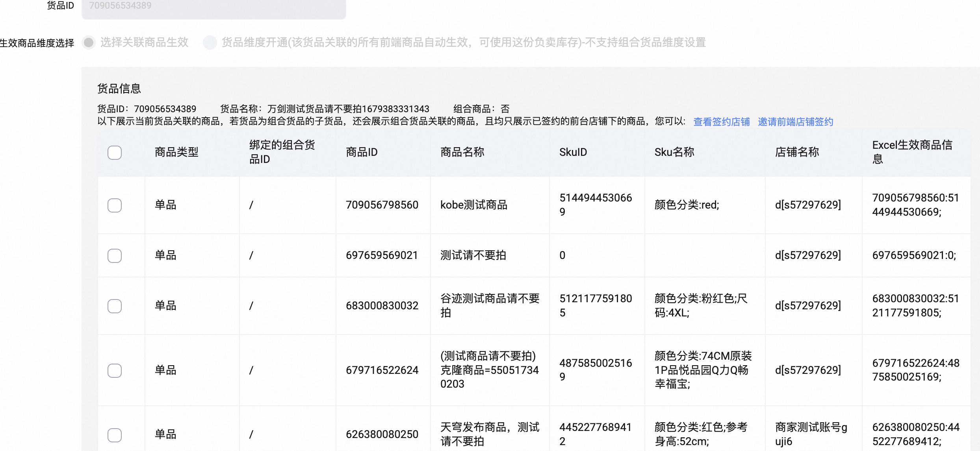Check the row for product 626380080250
Image resolution: width=980 pixels, height=451 pixels.
coord(115,435)
